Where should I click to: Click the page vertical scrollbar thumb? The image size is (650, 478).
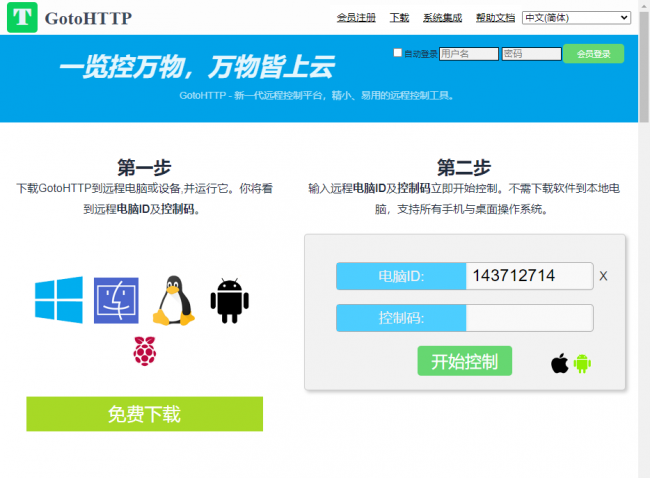click(644, 66)
